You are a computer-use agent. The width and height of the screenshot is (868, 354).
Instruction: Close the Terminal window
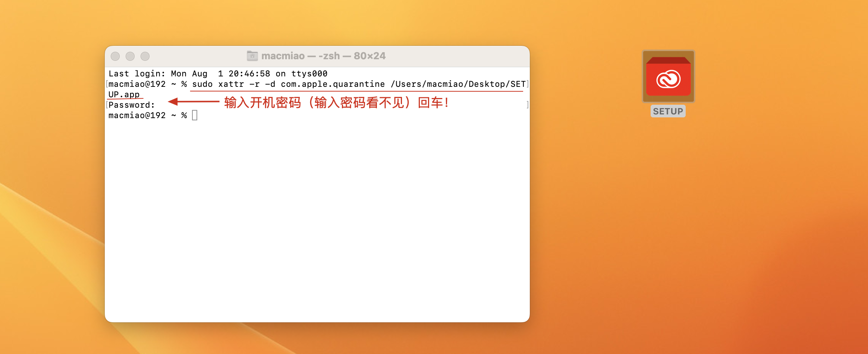[x=115, y=56]
